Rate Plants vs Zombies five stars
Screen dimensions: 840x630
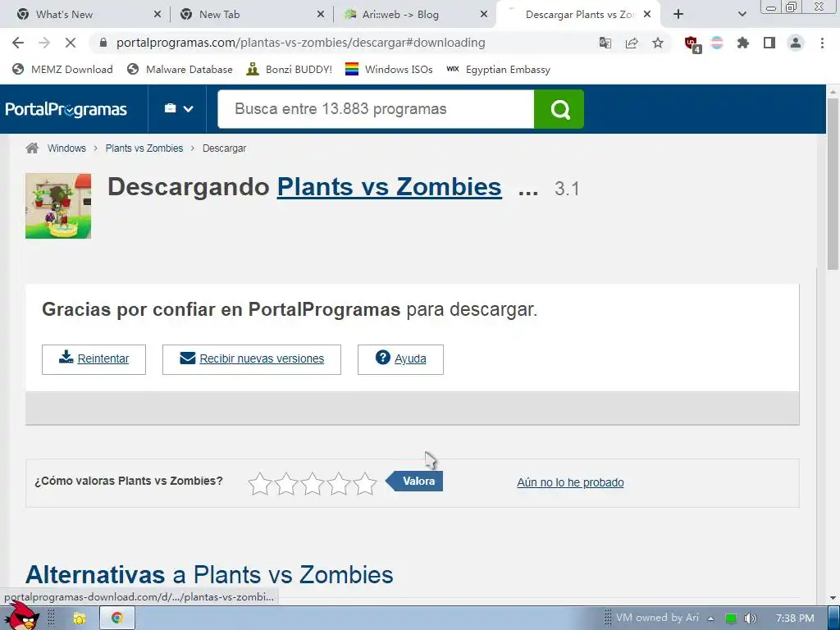[x=365, y=483]
